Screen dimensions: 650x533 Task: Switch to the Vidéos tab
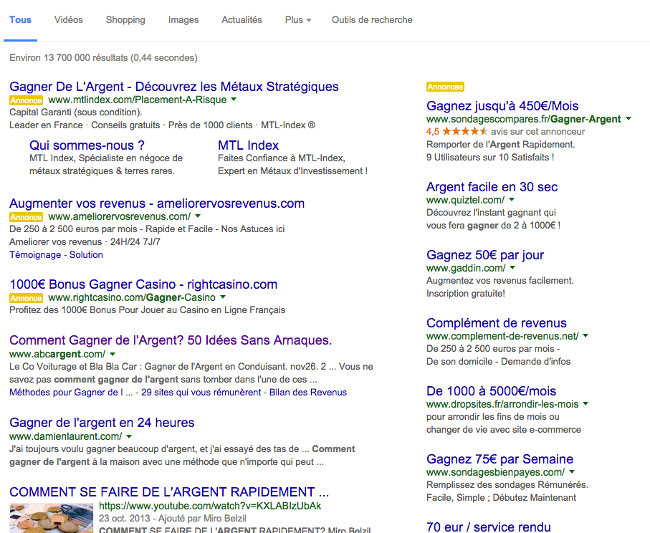[68, 20]
